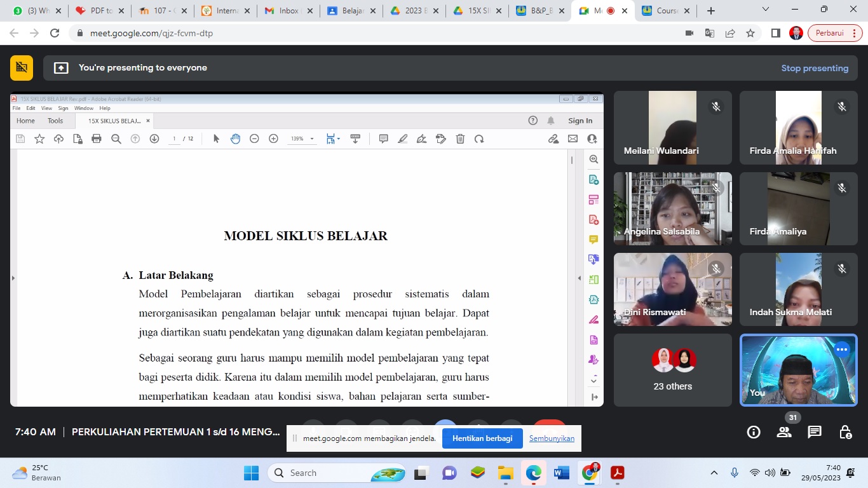Screen dimensions: 868x488
Task: Click Stop presenting
Action: coord(815,68)
